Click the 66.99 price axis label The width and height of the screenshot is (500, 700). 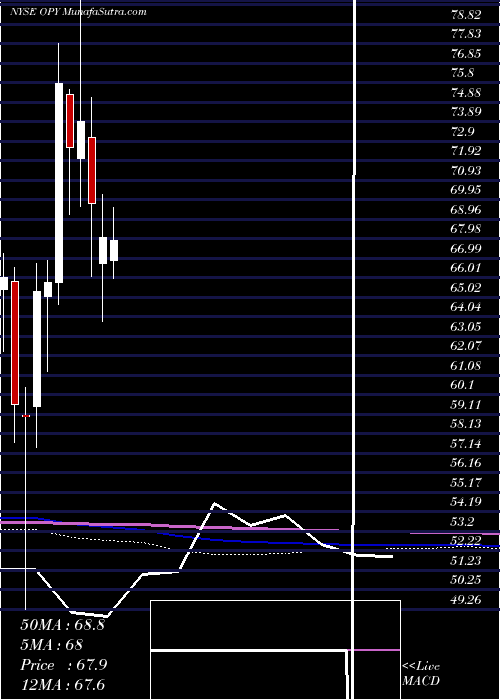(466, 249)
